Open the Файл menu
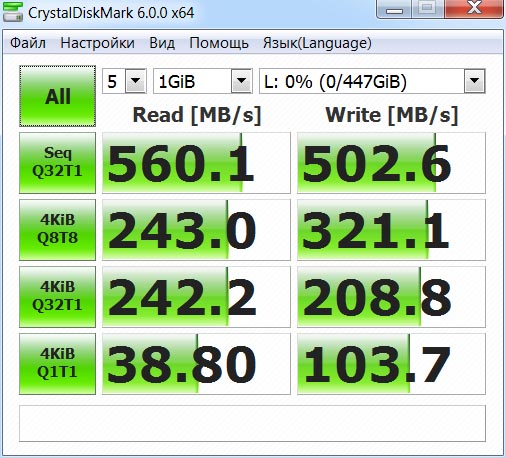 (28, 43)
